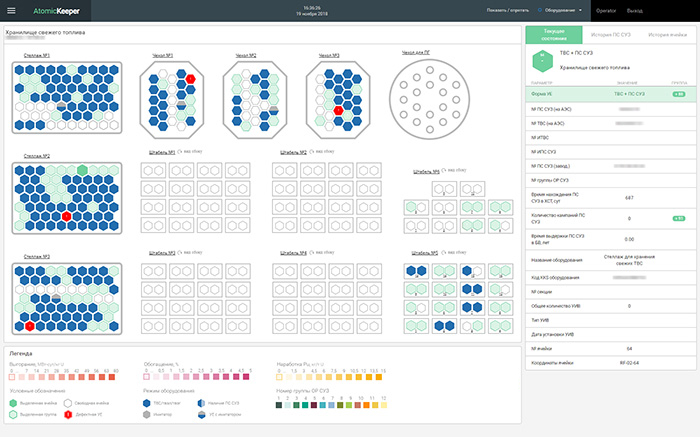The height and width of the screenshot is (437, 700).
Task: Select the green highlighted cell in Стеллаж №2
Action: [80, 171]
